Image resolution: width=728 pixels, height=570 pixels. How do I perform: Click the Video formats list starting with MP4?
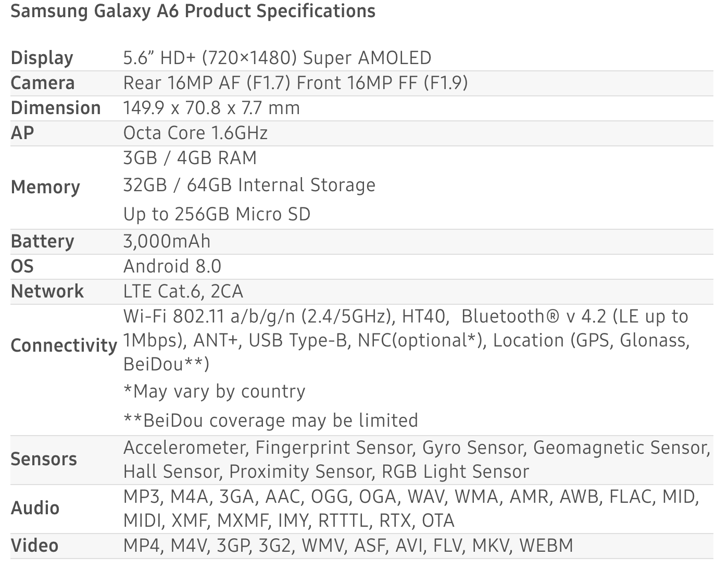[348, 546]
